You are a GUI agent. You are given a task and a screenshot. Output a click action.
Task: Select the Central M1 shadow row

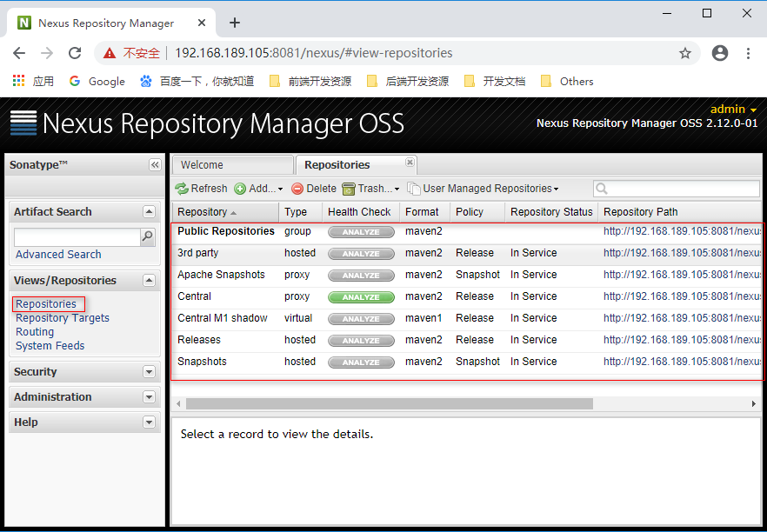point(467,318)
